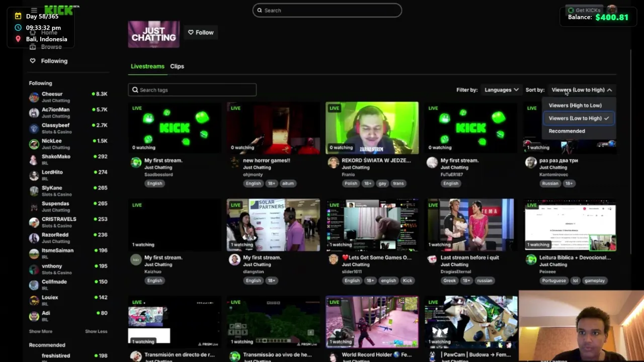Open NickLee's avatar in sidebar
This screenshot has height=362, width=644.
point(34,144)
